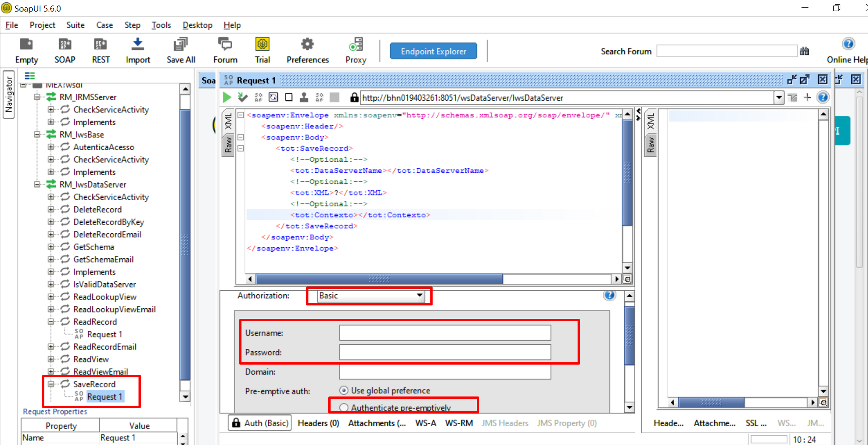Viewport: 868px width, 445px height.
Task: Open help icon in request toolbar
Action: pos(823,98)
